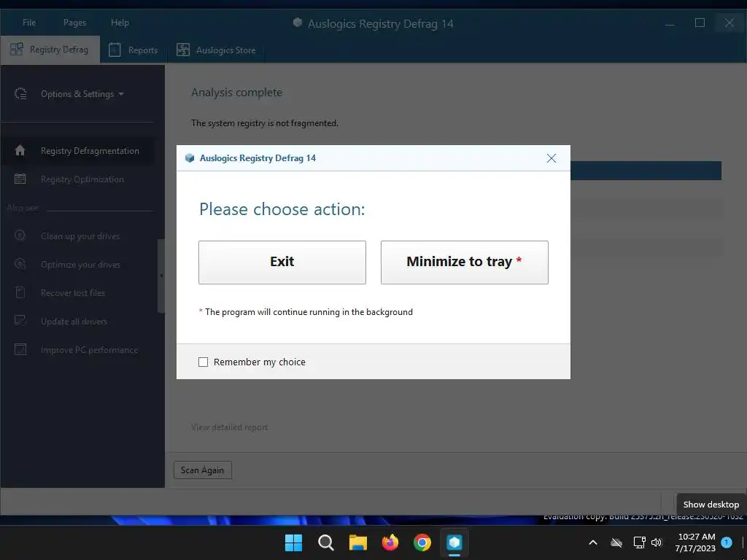
Task: Open File Explorer from the taskbar
Action: [x=357, y=542]
